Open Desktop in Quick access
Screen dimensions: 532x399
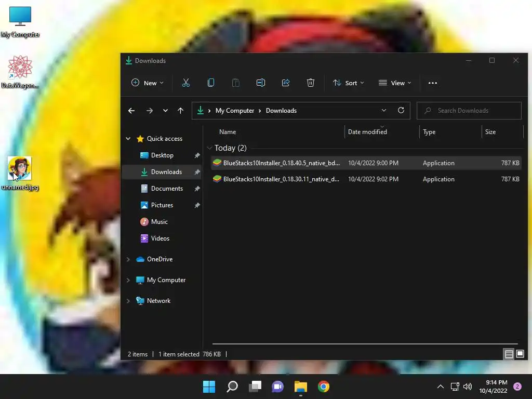[162, 155]
